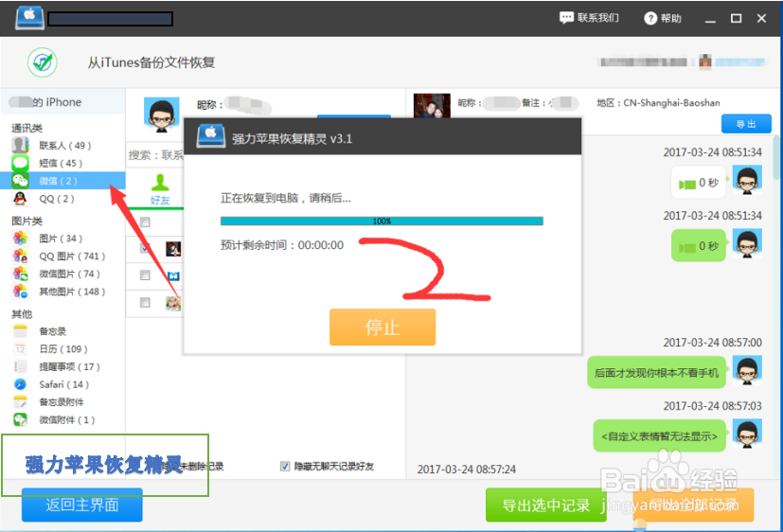Click the green checkmark restore logo
The image size is (783, 532).
coord(43,62)
